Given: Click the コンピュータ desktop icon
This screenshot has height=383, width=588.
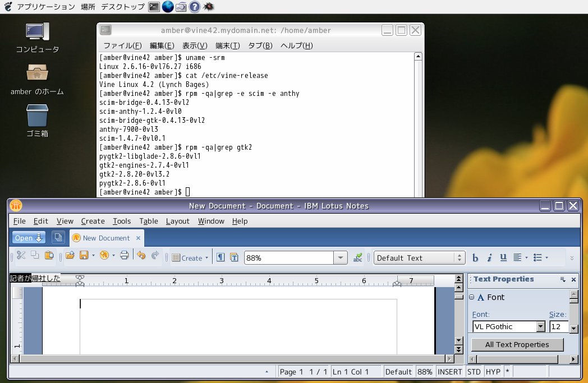Looking at the screenshot, I should [x=37, y=31].
